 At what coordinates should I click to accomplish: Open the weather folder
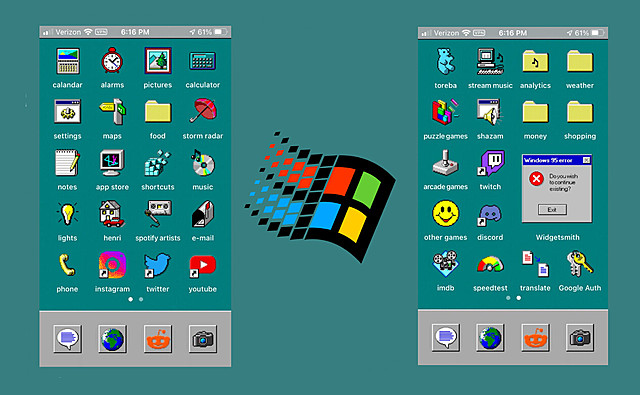pyautogui.click(x=580, y=61)
